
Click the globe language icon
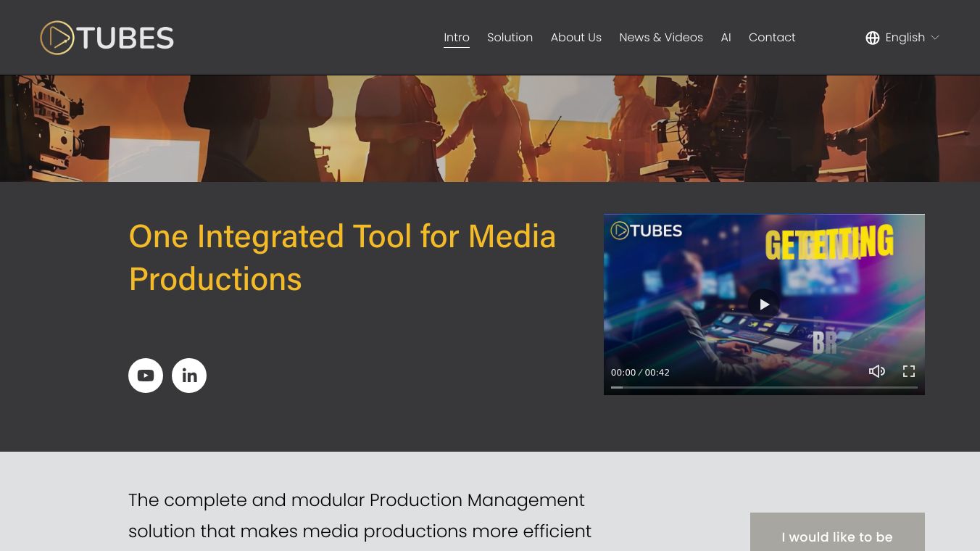pyautogui.click(x=873, y=38)
